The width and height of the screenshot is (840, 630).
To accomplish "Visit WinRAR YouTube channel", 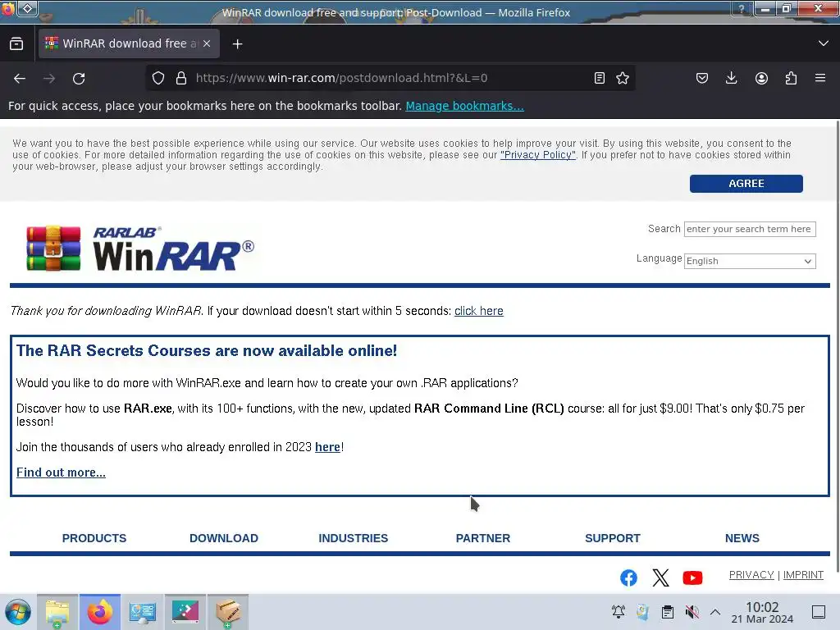I will click(692, 577).
